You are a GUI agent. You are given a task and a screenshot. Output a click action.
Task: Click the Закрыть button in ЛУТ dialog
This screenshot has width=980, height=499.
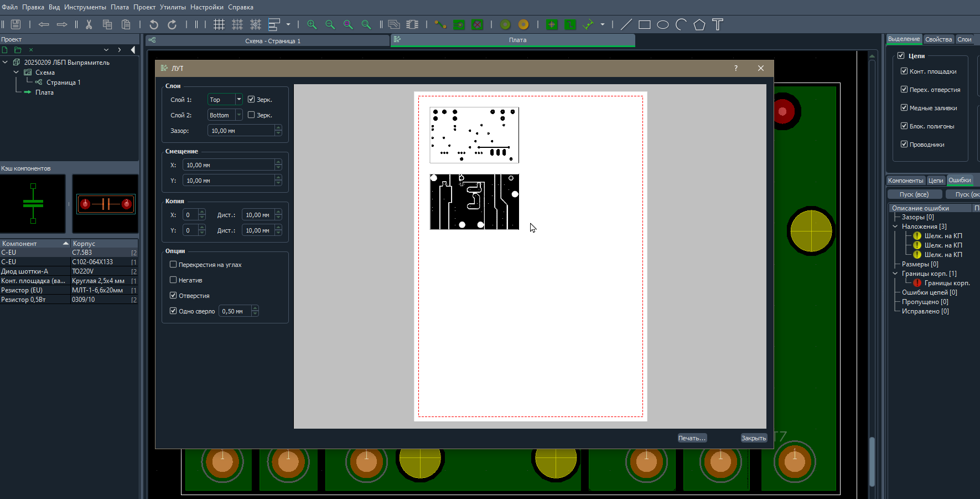(x=754, y=438)
